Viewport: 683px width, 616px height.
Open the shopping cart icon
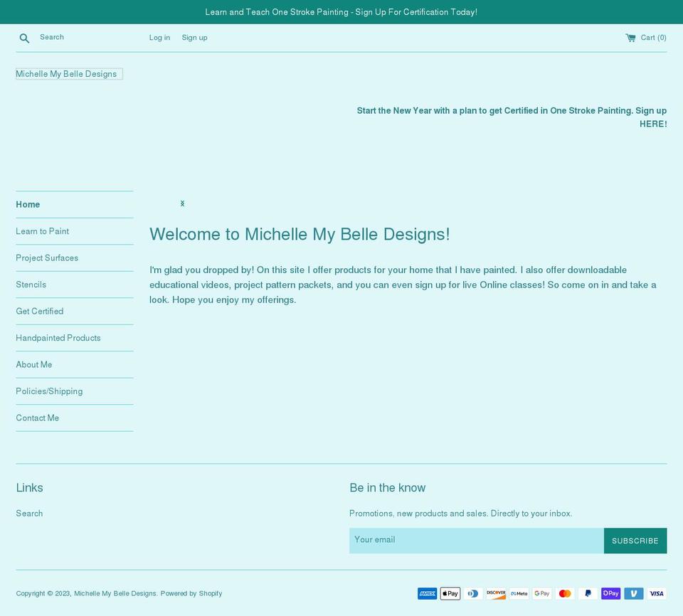point(630,38)
